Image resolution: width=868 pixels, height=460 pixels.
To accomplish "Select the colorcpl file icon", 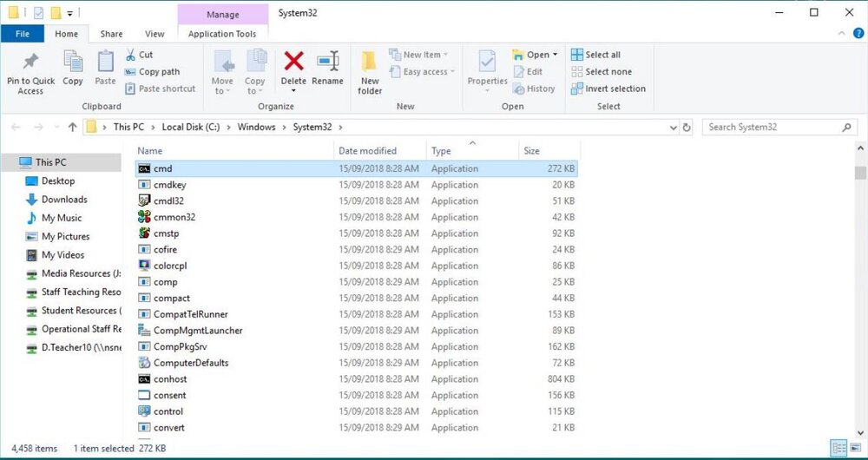I will click(144, 265).
